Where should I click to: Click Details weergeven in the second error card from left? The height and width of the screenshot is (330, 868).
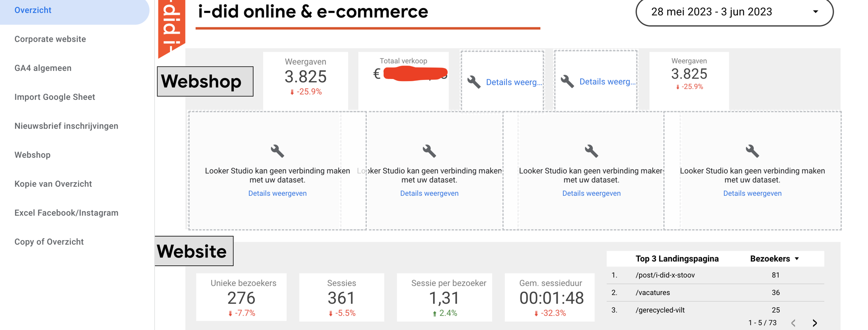429,193
